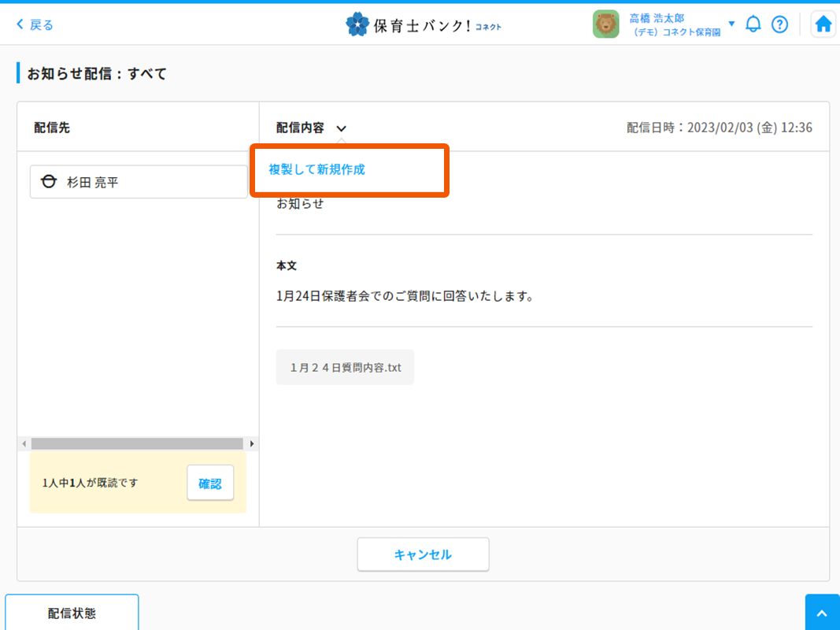Select the recipient name 杉田 亮平
Image resolution: width=840 pixels, height=630 pixels.
click(93, 182)
